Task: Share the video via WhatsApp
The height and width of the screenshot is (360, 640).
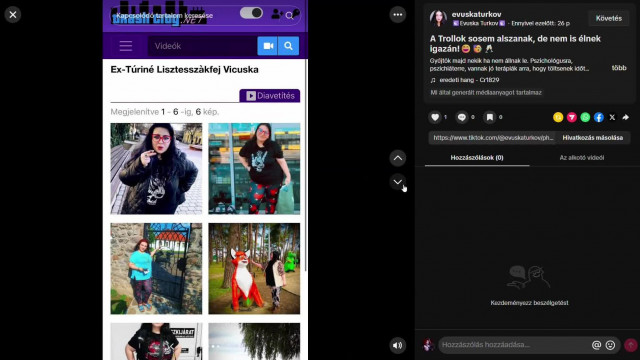Action: pyautogui.click(x=585, y=117)
